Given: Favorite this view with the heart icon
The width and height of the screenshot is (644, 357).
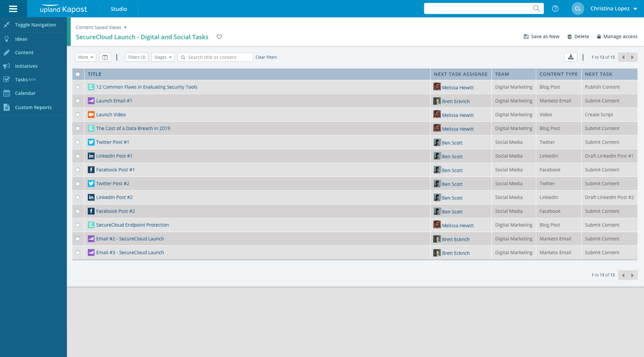Looking at the screenshot, I should [x=219, y=37].
